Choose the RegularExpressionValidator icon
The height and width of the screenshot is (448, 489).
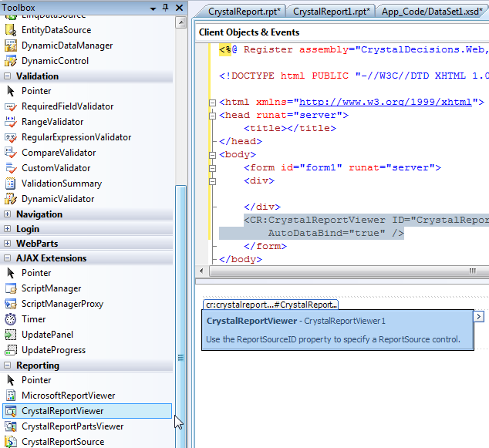coord(10,137)
